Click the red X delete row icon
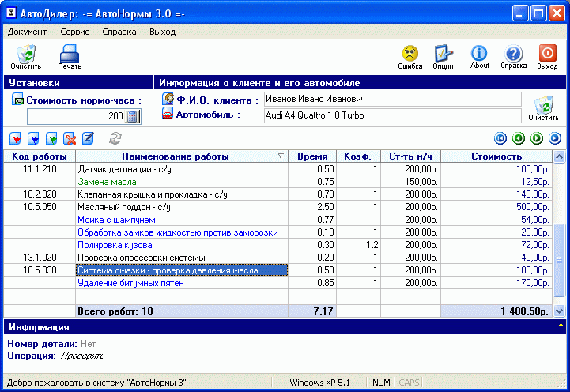Image resolution: width=570 pixels, height=392 pixels. click(x=70, y=138)
